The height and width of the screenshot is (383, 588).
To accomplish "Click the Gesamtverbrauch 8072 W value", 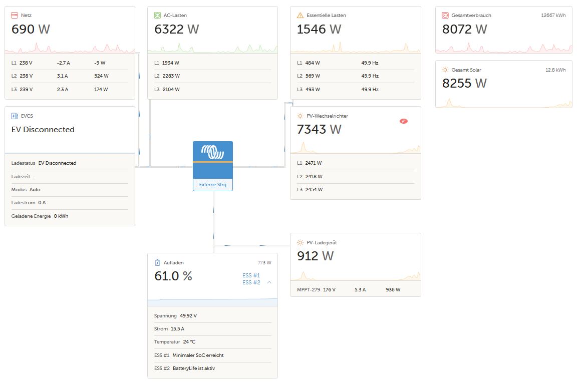I will point(464,30).
